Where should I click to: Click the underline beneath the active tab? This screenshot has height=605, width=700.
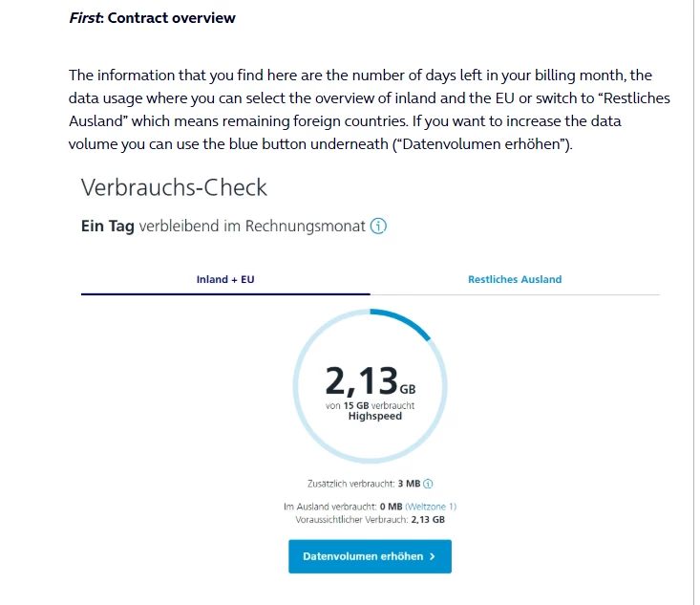tap(225, 294)
